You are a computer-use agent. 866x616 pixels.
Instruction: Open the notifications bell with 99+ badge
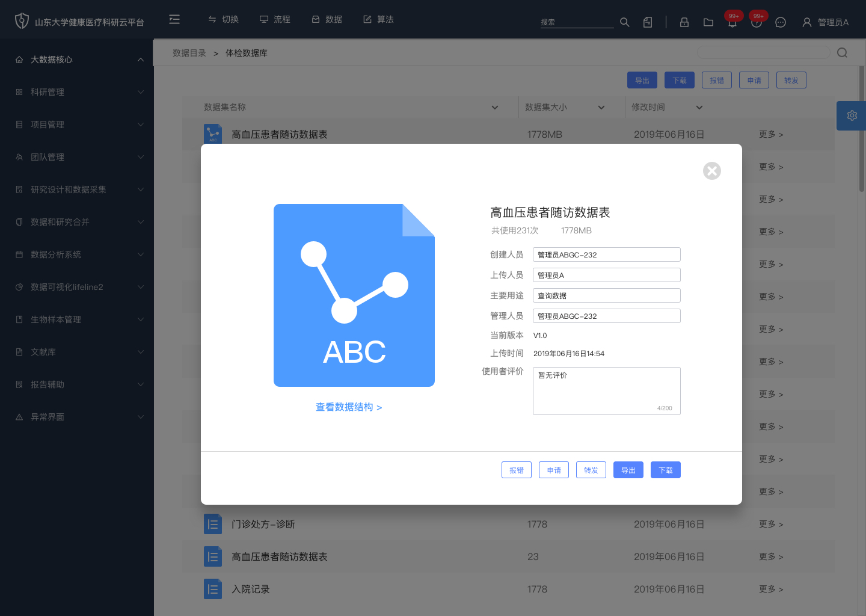[732, 21]
